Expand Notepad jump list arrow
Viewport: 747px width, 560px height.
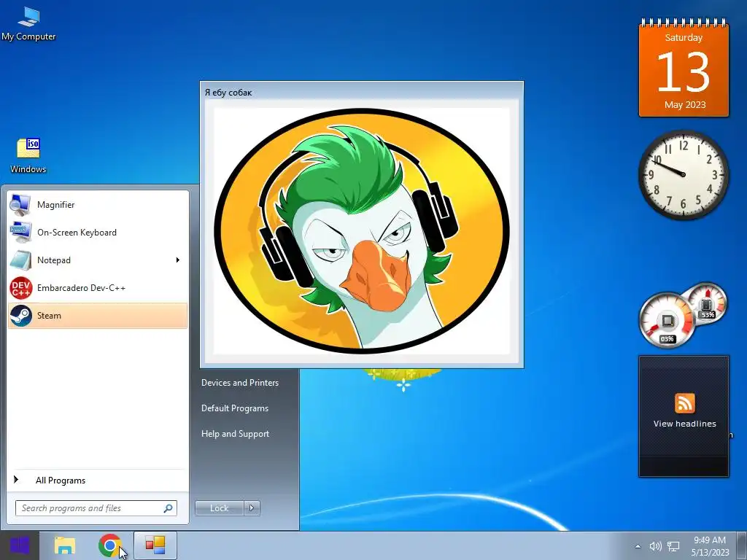pos(178,260)
